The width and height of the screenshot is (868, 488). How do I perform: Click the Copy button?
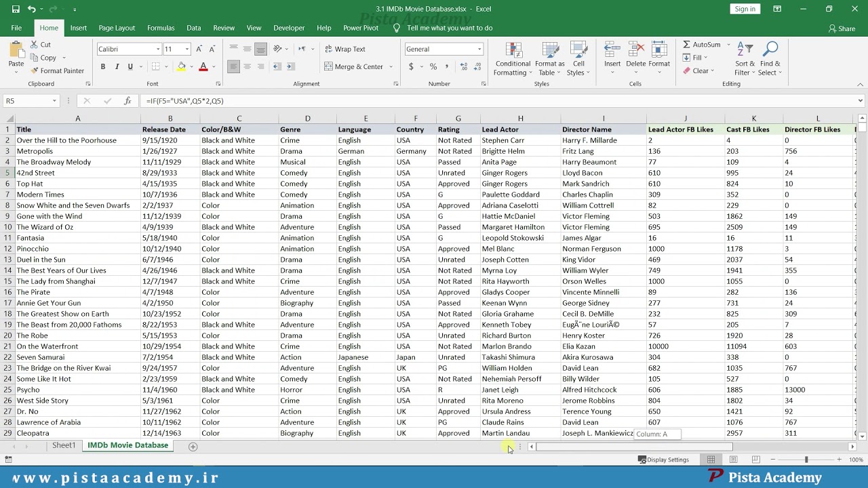(x=43, y=58)
